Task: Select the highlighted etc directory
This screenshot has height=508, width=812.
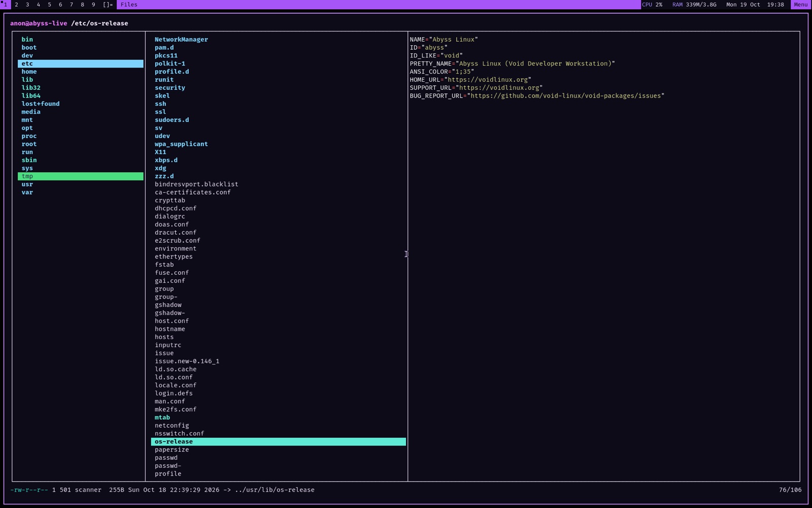Action: pyautogui.click(x=81, y=63)
